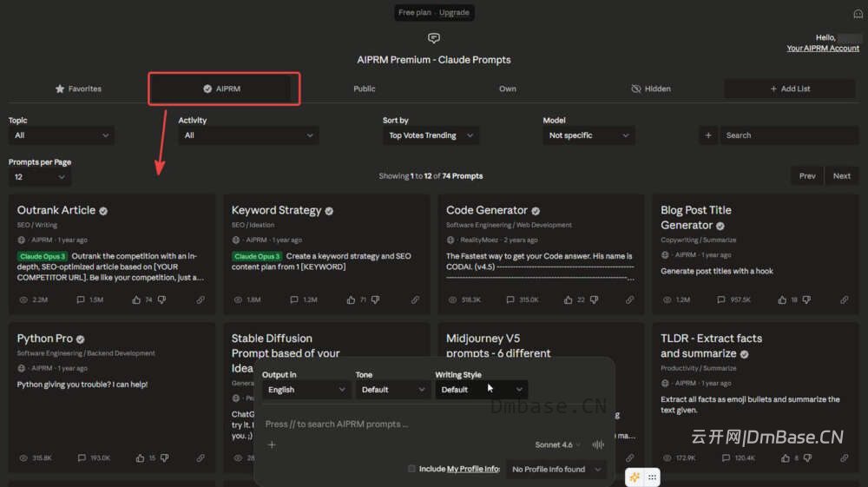
Task: Open the Outrank Article prompt title
Action: pyautogui.click(x=56, y=210)
